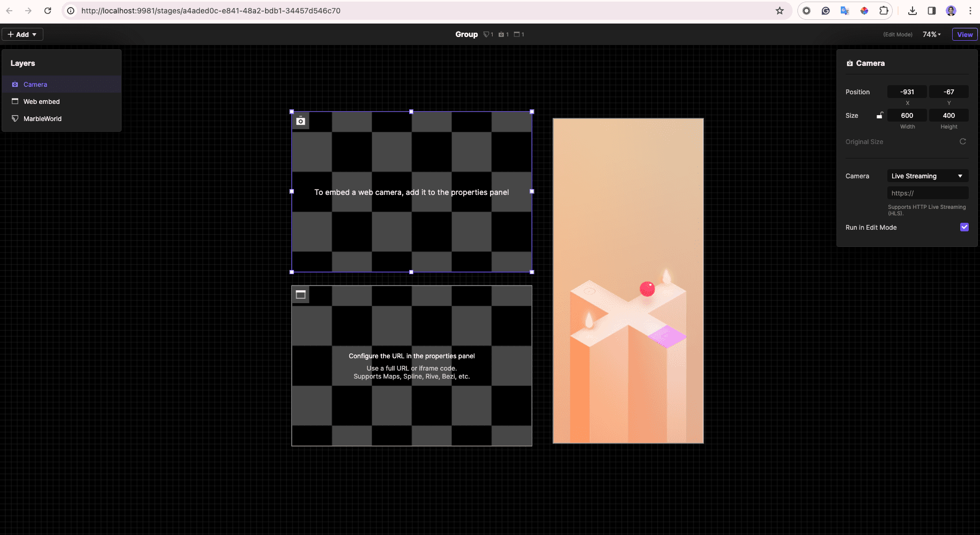The height and width of the screenshot is (535, 980).
Task: Open the 74% zoom level dropdown
Action: (932, 34)
